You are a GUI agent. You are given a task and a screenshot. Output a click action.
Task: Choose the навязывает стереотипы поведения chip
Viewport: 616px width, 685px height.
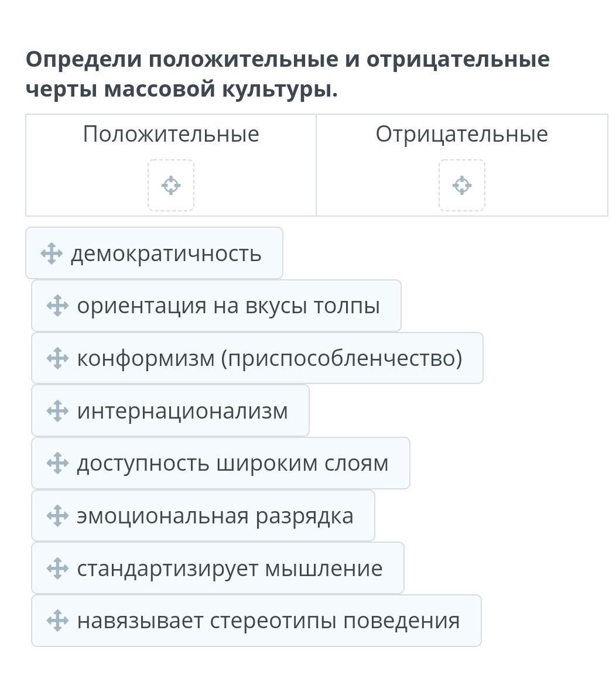(x=268, y=621)
